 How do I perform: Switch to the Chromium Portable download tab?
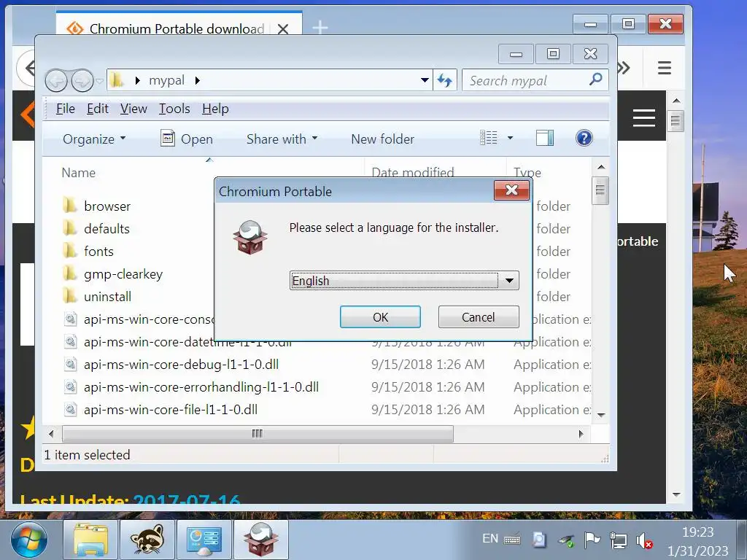click(x=177, y=28)
